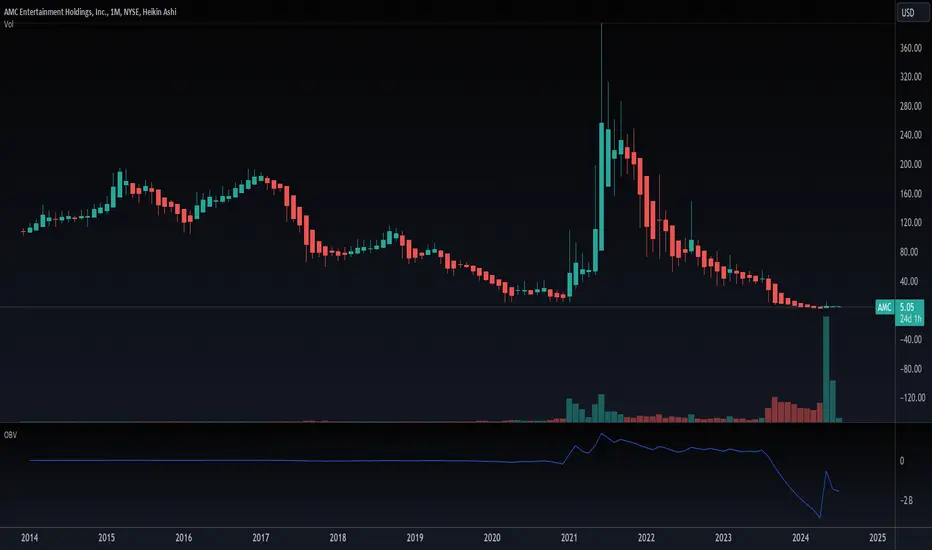Click the 2023 year label on time axis
This screenshot has width=932, height=550.
point(723,538)
